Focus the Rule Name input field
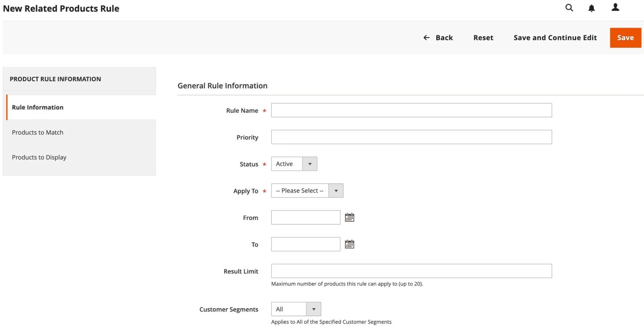The image size is (644, 328). pyautogui.click(x=411, y=110)
